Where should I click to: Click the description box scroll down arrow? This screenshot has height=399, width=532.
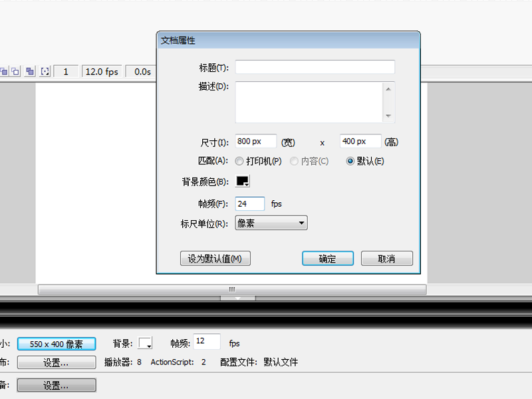coord(388,116)
